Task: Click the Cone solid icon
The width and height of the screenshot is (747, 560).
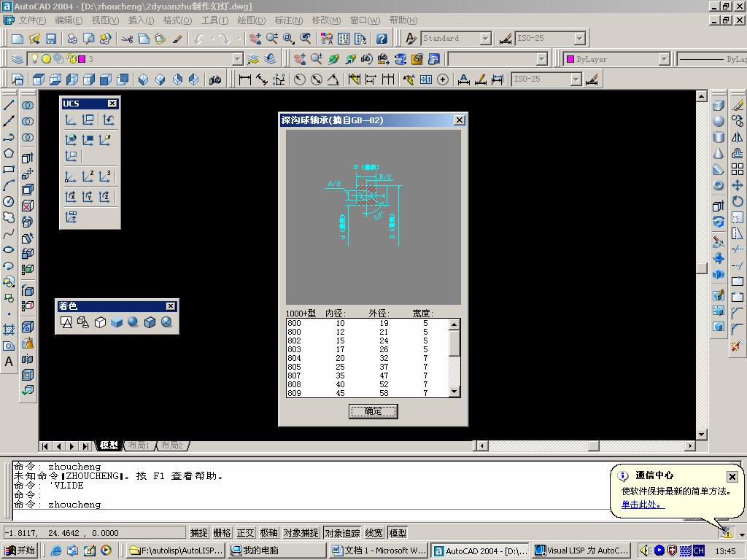Action: point(719,153)
